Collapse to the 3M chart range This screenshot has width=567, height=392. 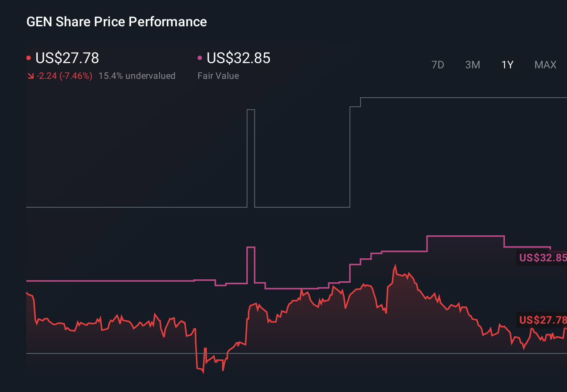(472, 65)
